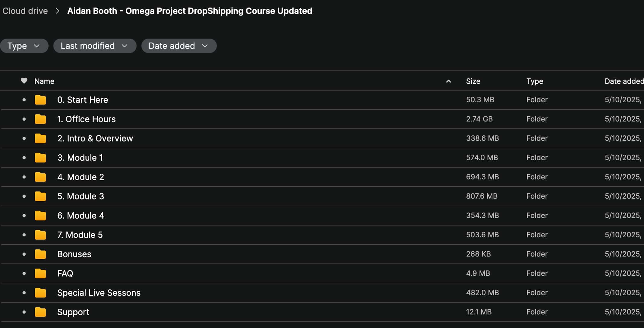This screenshot has width=644, height=328.
Task: Open the Date added filter dropdown
Action: [x=179, y=46]
